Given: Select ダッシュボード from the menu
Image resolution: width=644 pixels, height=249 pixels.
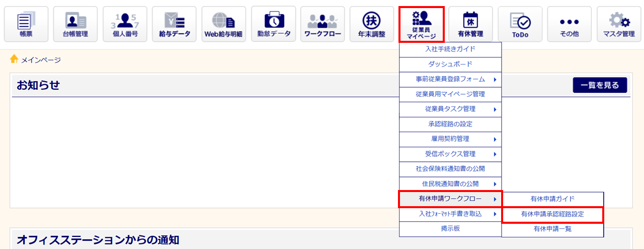Looking at the screenshot, I should (x=450, y=65).
